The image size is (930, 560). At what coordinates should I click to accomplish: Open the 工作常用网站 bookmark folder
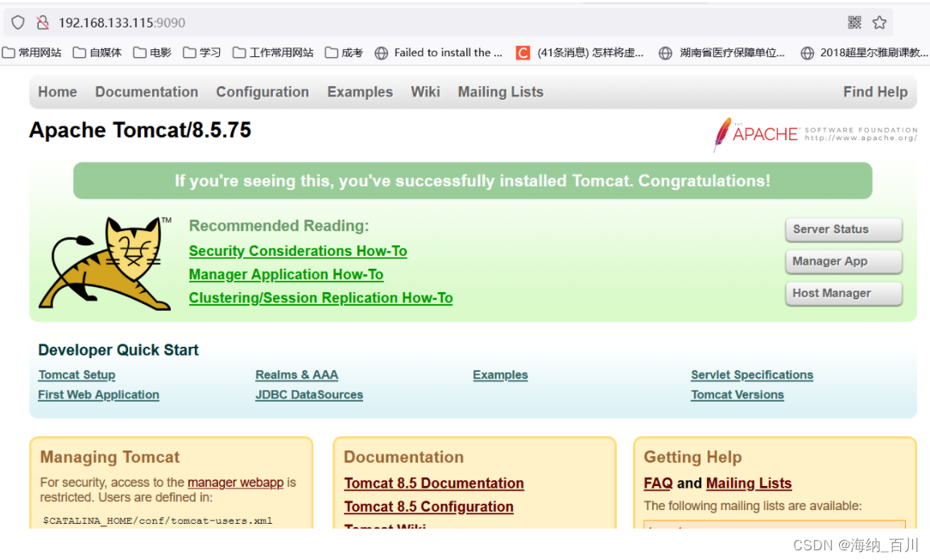click(x=274, y=53)
